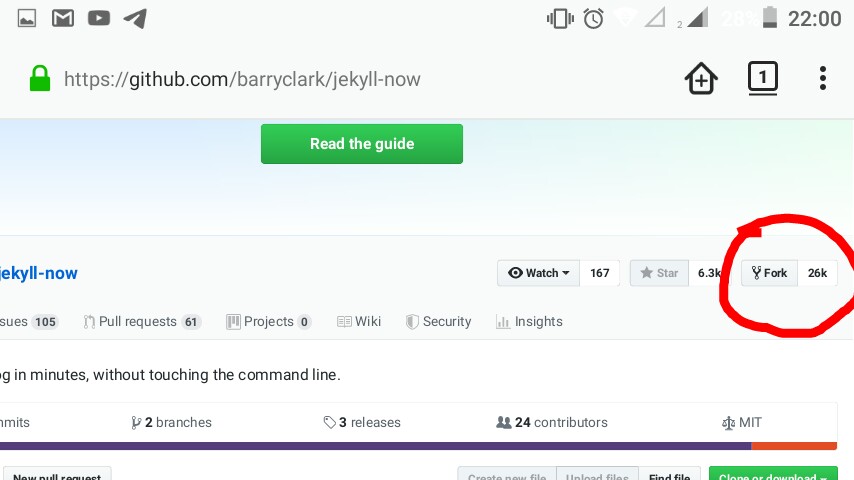
Task: Tap the YouTube notification icon in status bar
Action: [99, 19]
